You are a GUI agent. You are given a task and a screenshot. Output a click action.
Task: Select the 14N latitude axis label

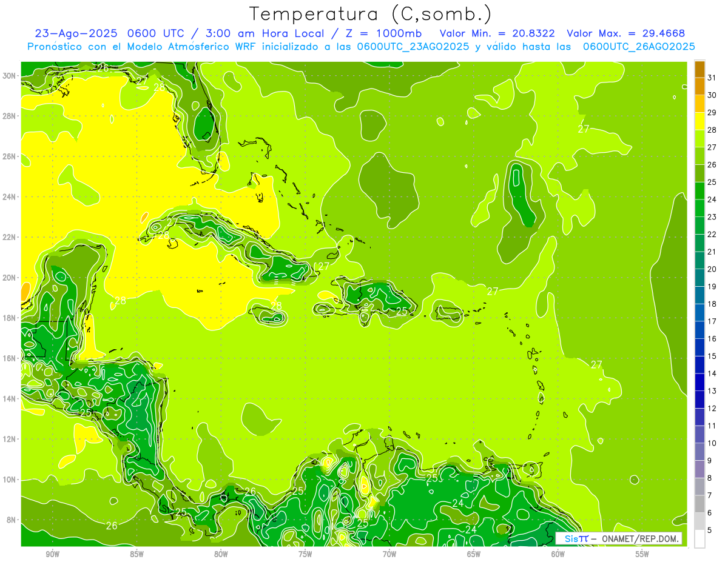(10, 399)
